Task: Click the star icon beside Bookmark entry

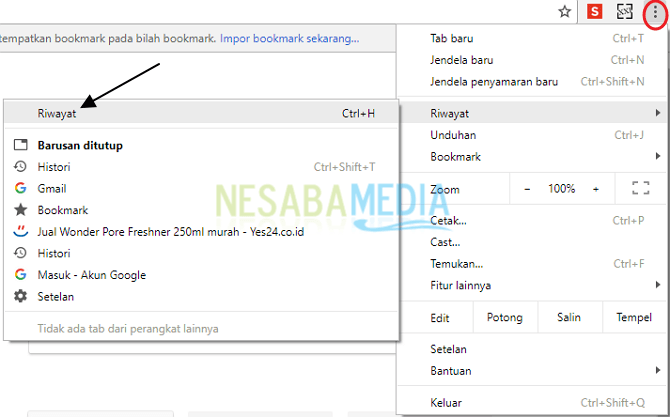Action: tap(21, 210)
